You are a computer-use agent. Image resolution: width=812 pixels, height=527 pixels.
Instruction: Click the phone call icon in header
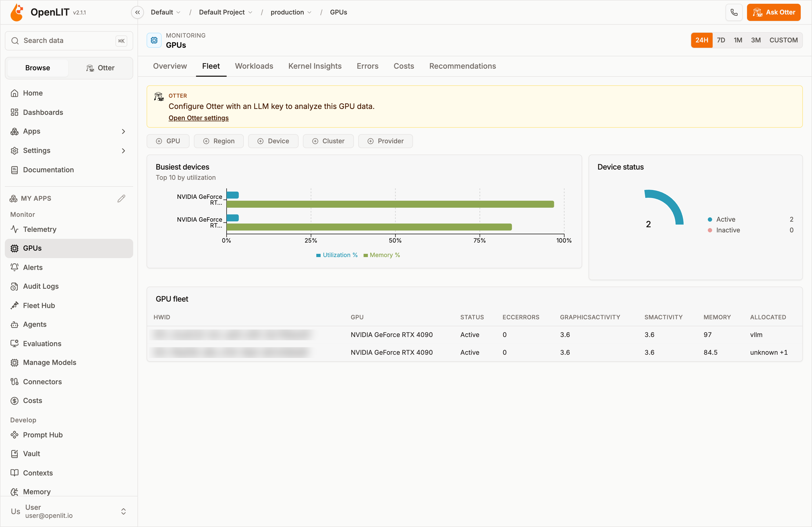(x=734, y=12)
